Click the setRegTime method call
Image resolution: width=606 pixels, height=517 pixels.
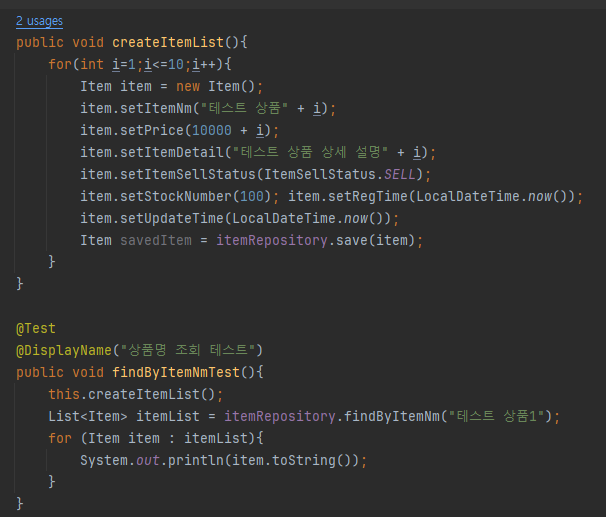coord(368,196)
